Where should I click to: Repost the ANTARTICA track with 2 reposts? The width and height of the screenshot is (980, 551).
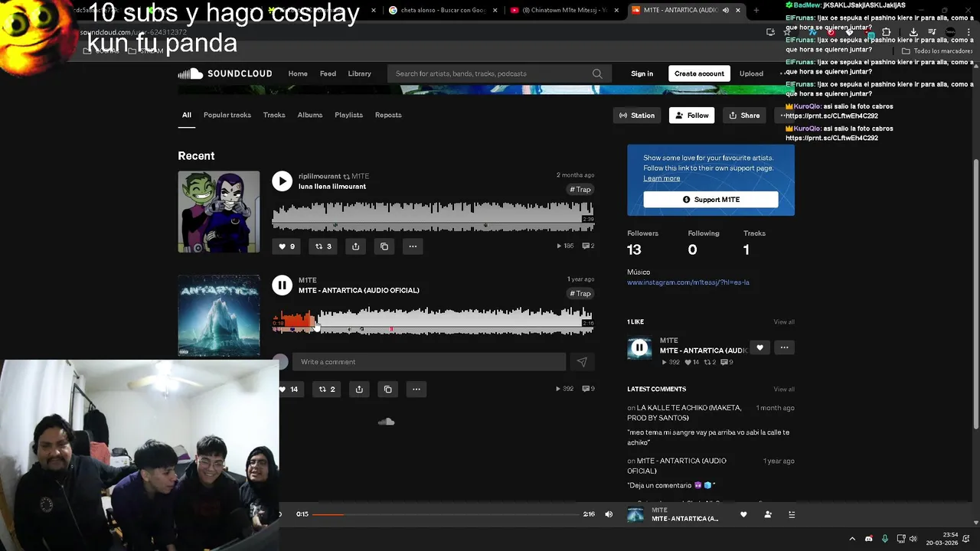coord(327,390)
